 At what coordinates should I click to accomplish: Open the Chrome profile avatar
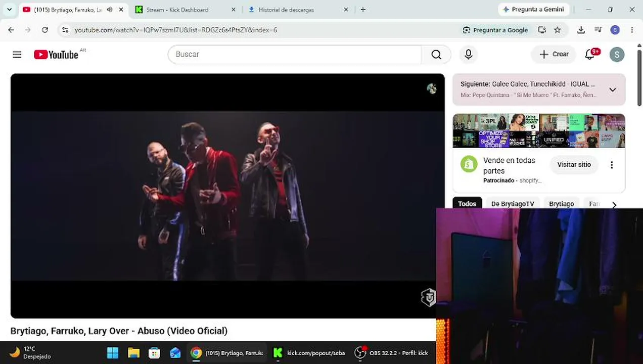click(615, 30)
